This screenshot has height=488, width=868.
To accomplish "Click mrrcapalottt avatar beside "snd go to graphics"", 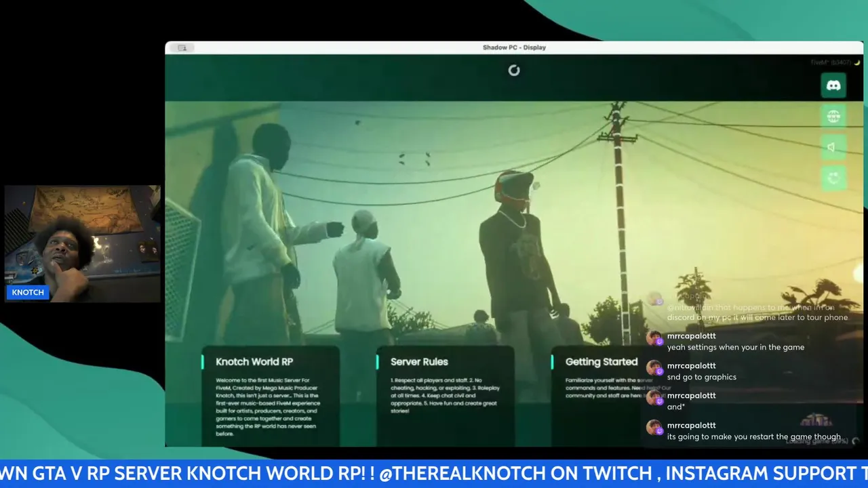I will point(654,368).
